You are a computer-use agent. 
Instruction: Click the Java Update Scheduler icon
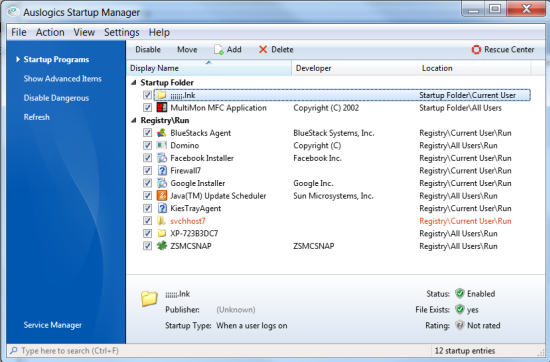[162, 196]
